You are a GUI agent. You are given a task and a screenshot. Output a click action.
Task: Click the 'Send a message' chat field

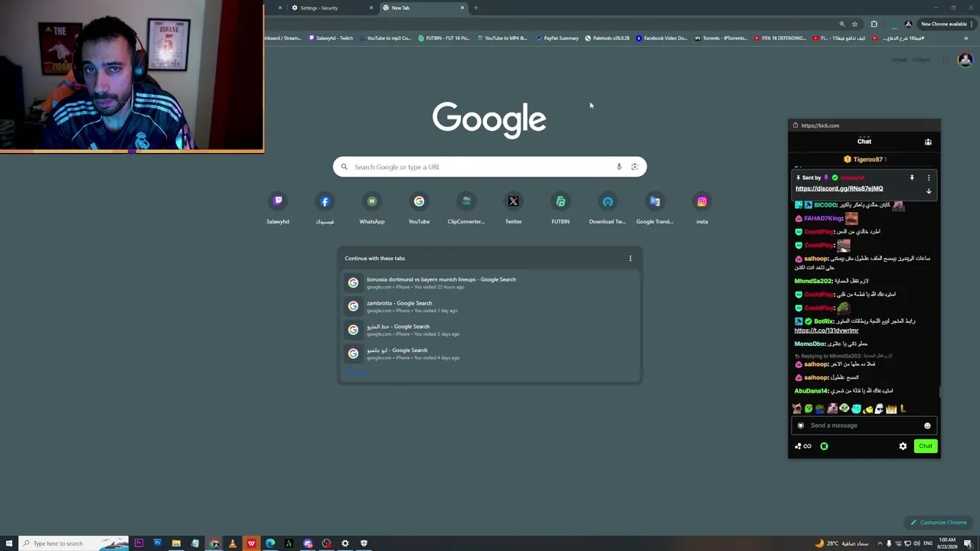[864, 425]
